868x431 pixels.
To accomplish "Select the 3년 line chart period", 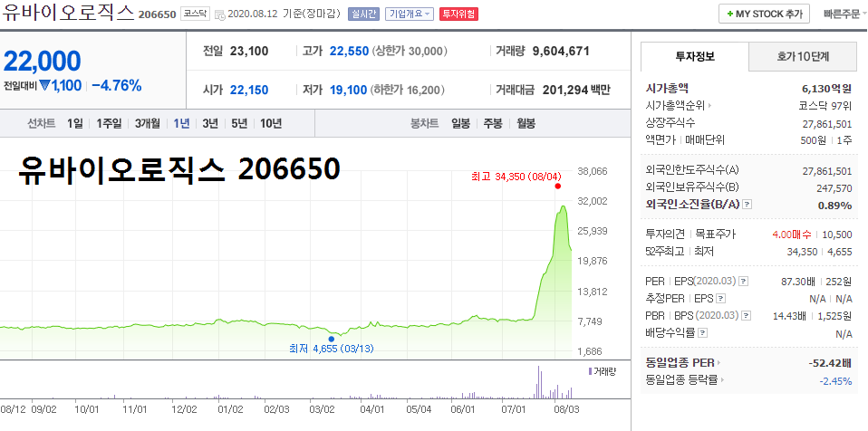I will click(x=210, y=123).
